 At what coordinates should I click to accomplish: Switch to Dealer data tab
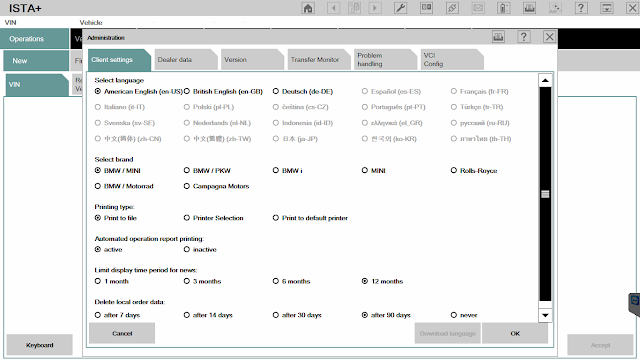tap(186, 60)
